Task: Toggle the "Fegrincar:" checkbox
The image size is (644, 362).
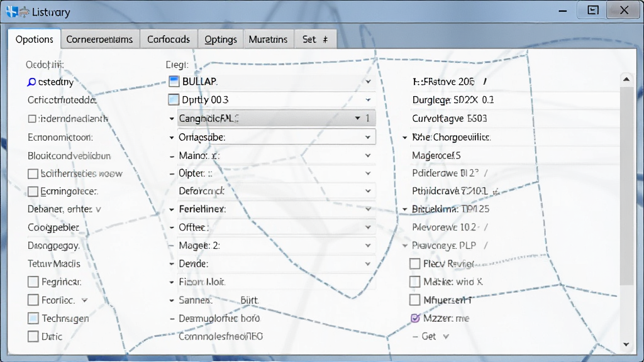Action: [33, 282]
